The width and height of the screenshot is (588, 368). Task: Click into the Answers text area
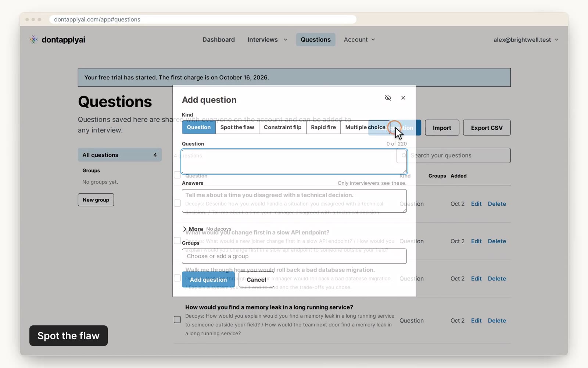click(294, 201)
